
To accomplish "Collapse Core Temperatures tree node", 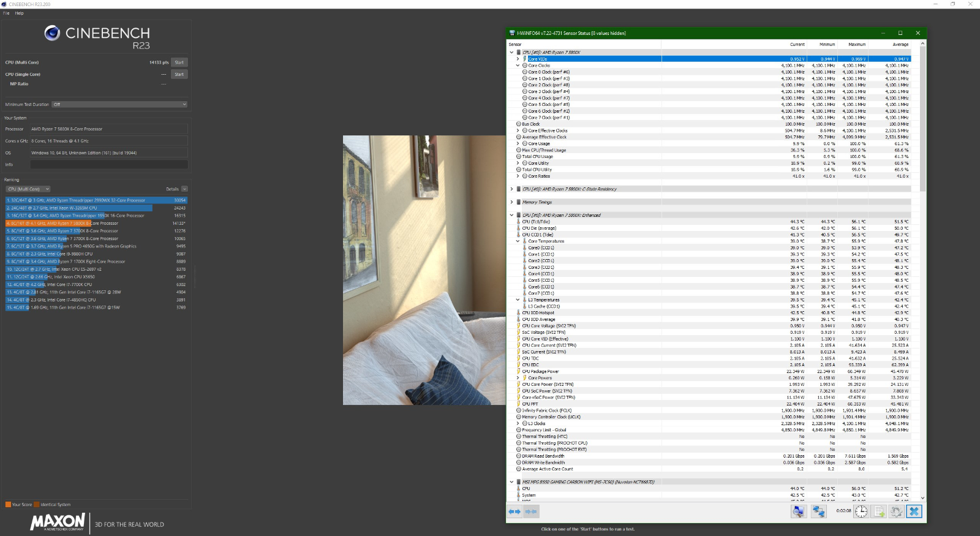I will 518,241.
